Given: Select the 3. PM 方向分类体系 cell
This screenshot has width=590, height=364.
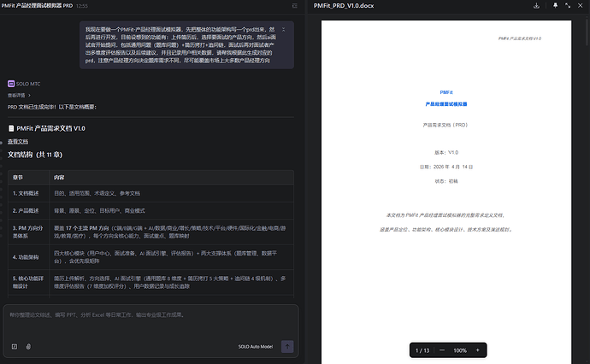Looking at the screenshot, I should (28, 232).
